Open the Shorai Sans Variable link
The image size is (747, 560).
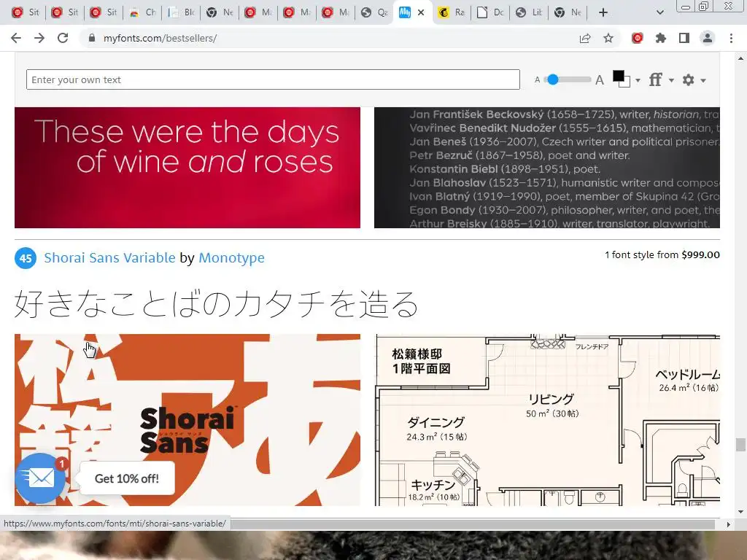click(x=109, y=257)
